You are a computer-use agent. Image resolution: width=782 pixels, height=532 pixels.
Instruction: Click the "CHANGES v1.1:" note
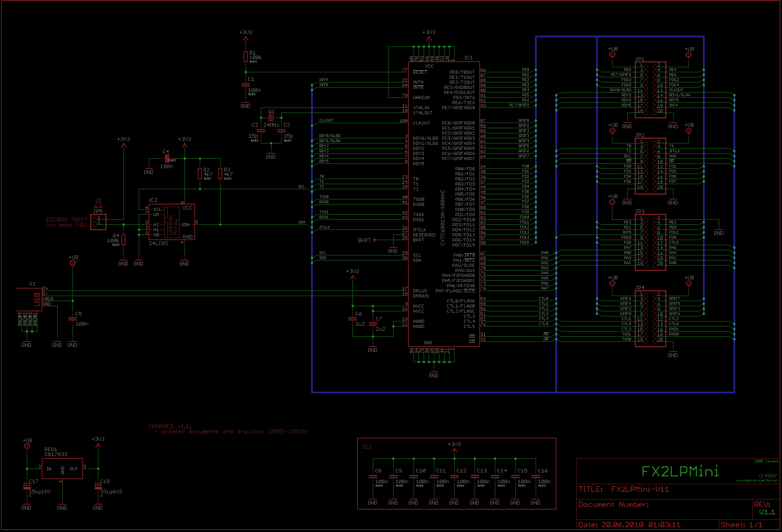170,426
